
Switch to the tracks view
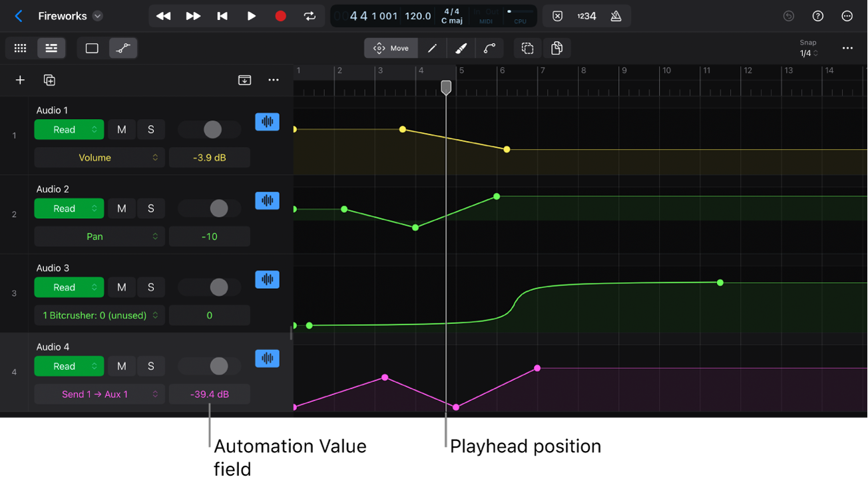51,48
